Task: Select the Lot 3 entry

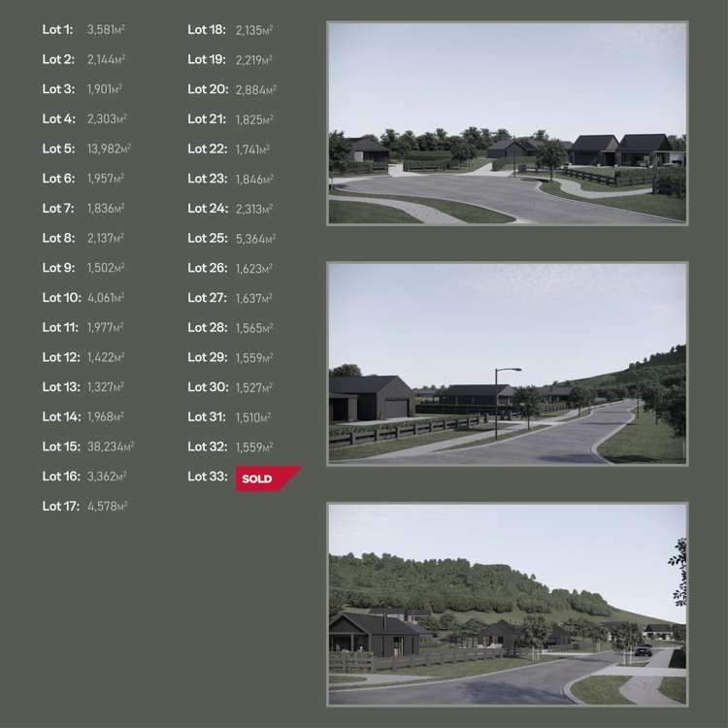Action: point(83,89)
